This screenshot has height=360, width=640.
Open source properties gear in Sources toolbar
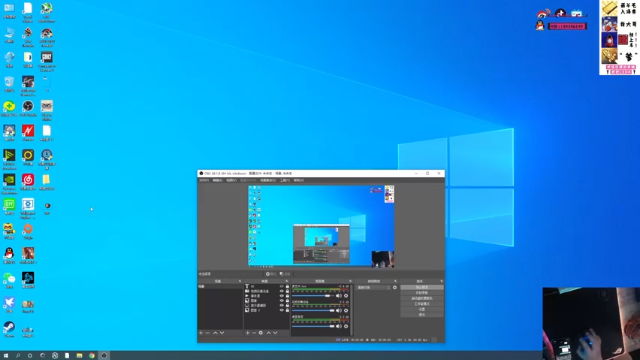point(261,333)
